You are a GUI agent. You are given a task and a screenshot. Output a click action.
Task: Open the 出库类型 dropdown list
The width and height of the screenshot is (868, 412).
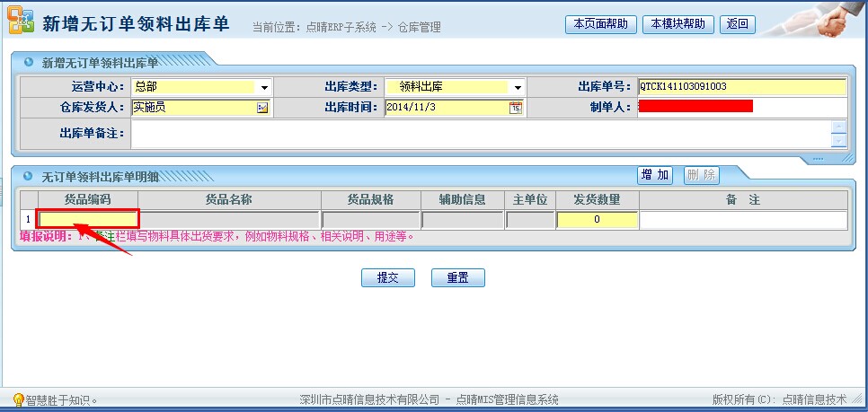pyautogui.click(x=518, y=88)
